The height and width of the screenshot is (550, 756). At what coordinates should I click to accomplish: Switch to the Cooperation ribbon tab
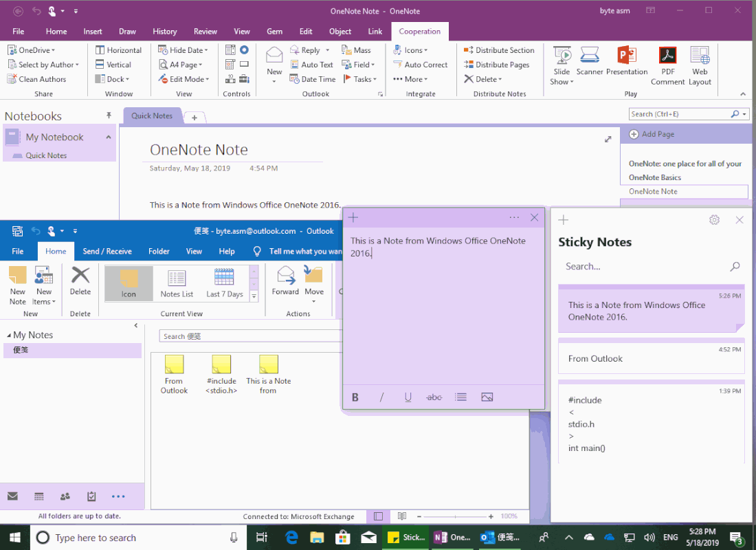419,31
